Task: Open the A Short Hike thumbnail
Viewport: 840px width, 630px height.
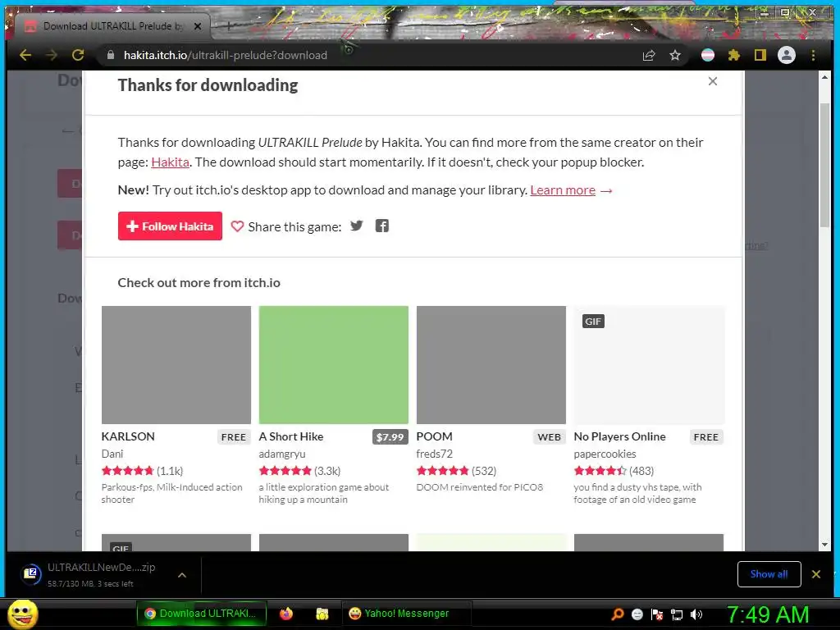Action: coord(333,365)
